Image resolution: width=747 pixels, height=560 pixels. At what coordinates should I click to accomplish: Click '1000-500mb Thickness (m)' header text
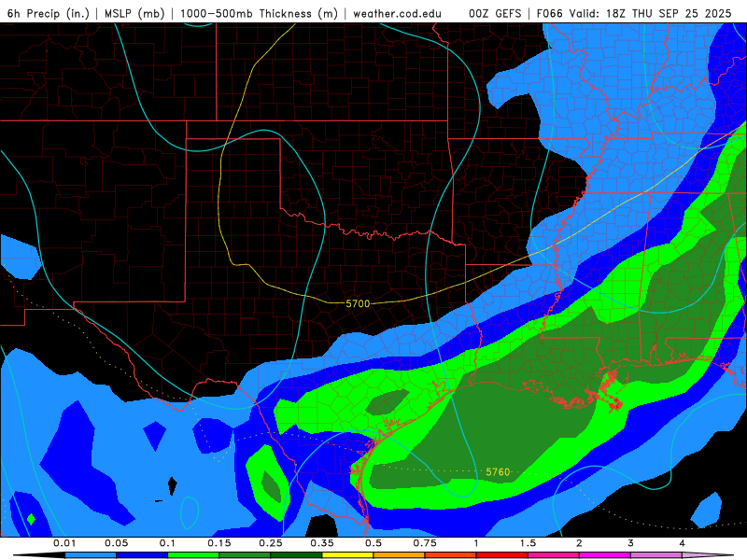click(x=259, y=13)
